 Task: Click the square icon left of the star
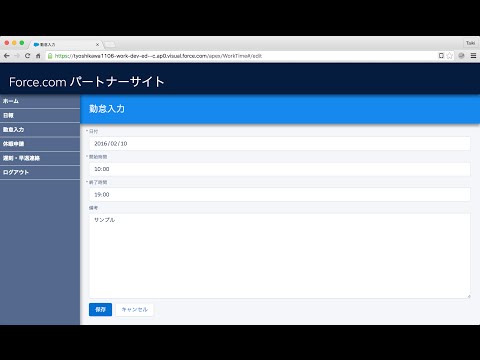coord(441,56)
